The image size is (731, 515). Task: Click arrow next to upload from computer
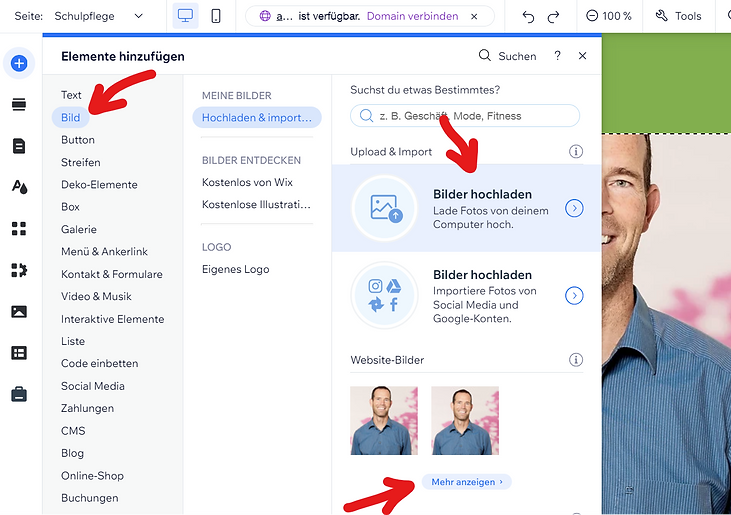574,208
